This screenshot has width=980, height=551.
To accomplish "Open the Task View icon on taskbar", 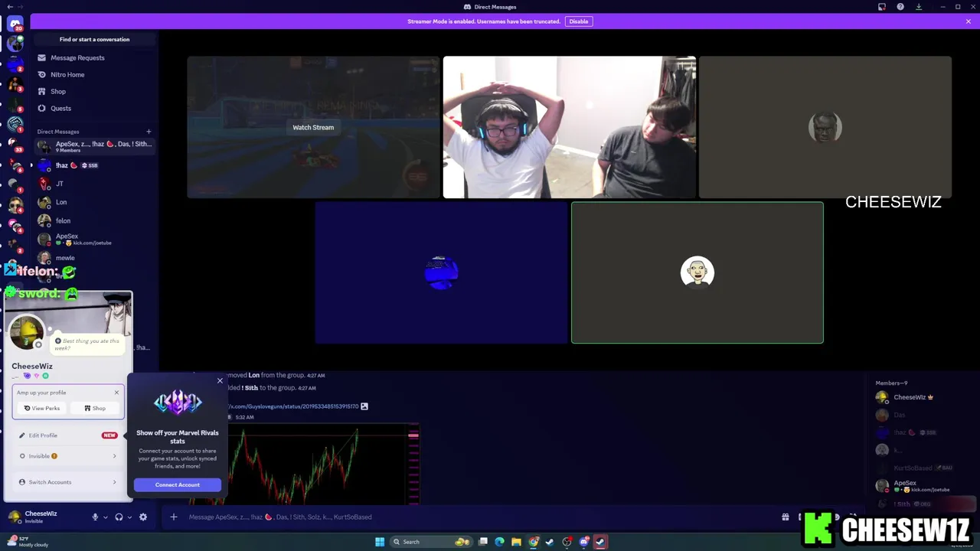I will tap(483, 542).
